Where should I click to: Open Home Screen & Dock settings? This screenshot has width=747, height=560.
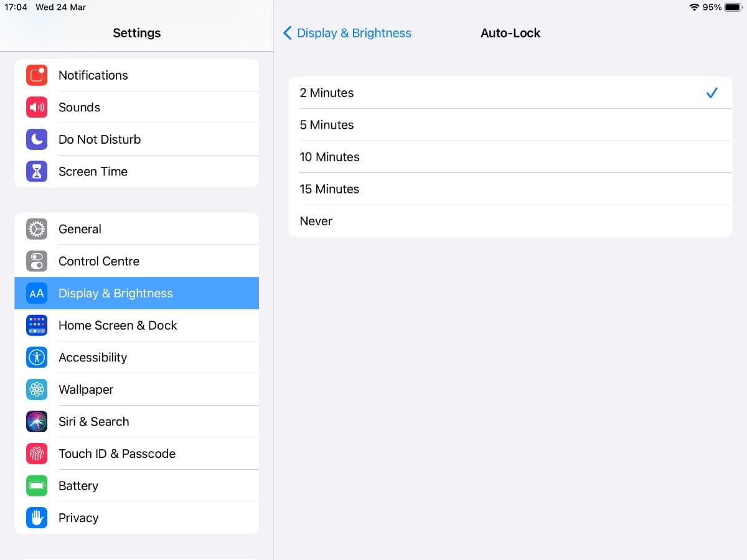coord(136,325)
